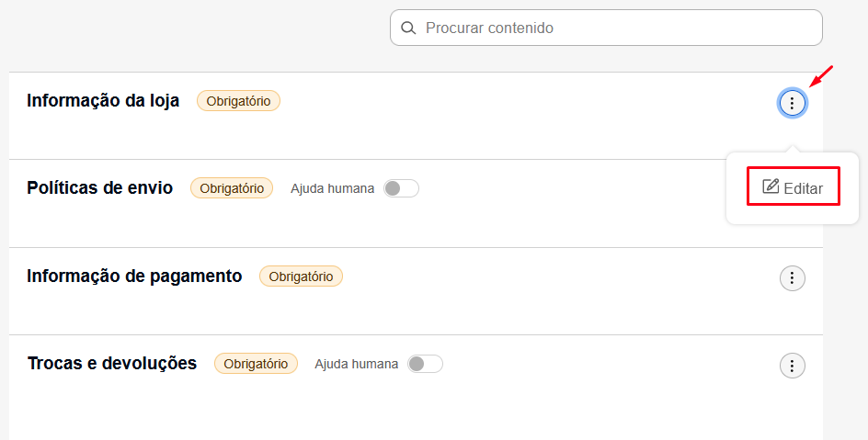Screen dimensions: 868x440
Task: Click the red arrow annotation
Action: [821, 75]
